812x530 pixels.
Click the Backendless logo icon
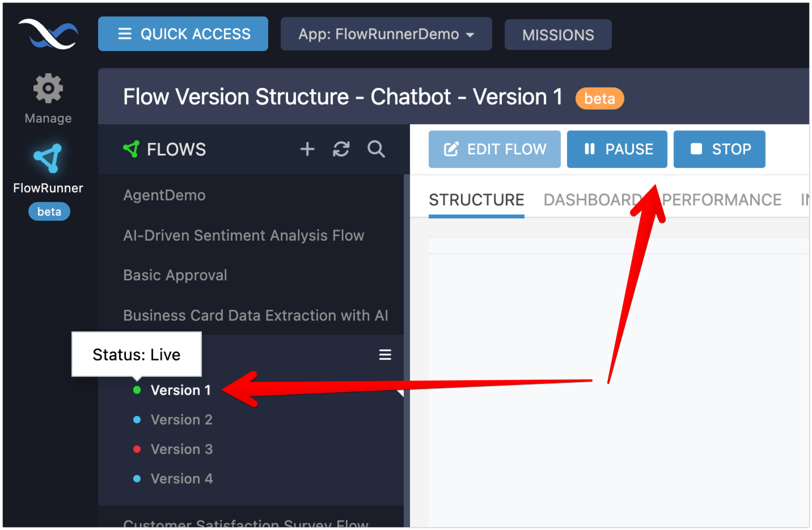[x=48, y=34]
